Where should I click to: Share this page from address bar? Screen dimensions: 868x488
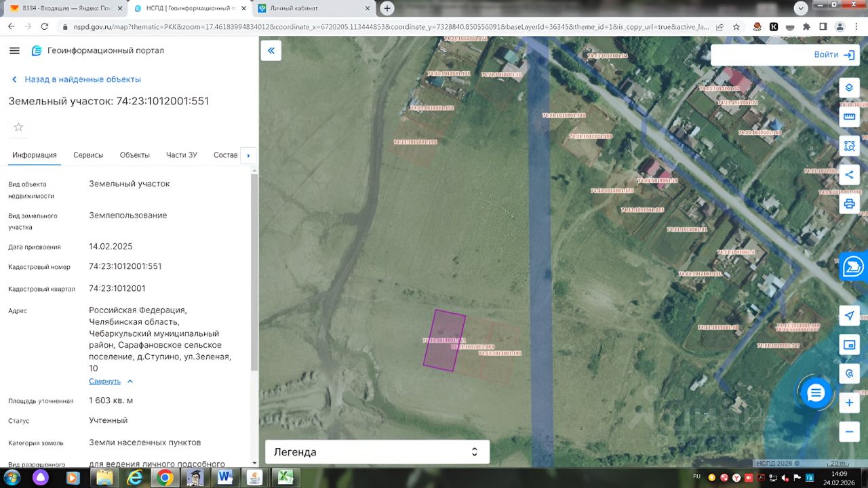pyautogui.click(x=719, y=26)
